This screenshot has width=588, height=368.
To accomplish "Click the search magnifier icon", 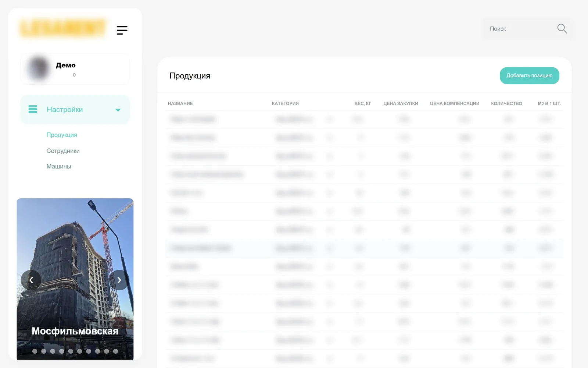I will coord(562,29).
